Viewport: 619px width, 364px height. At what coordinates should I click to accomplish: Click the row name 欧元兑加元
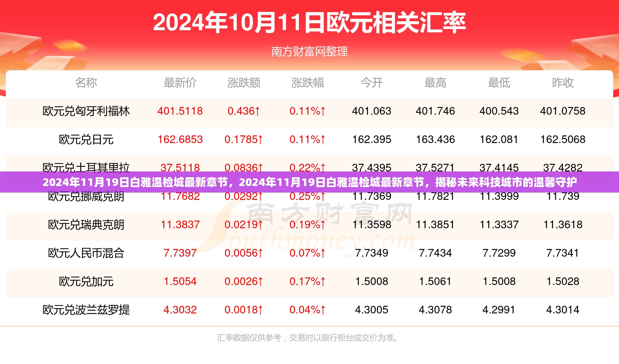[x=86, y=281]
